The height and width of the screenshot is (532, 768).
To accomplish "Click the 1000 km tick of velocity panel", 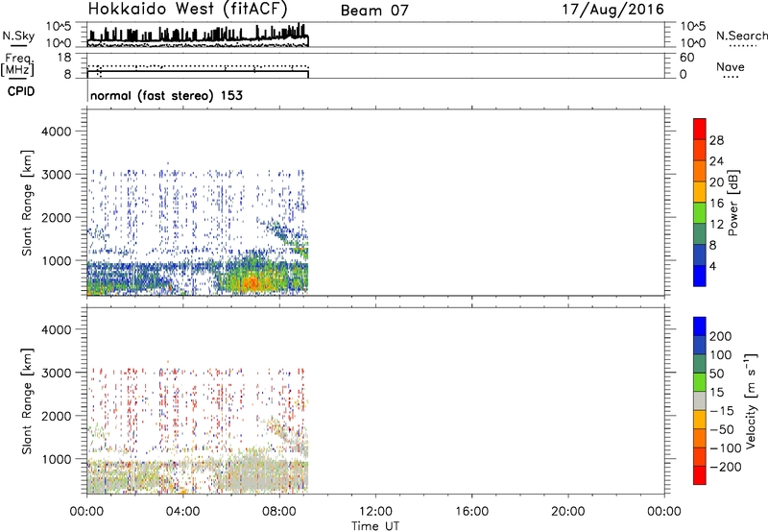I will click(57, 459).
